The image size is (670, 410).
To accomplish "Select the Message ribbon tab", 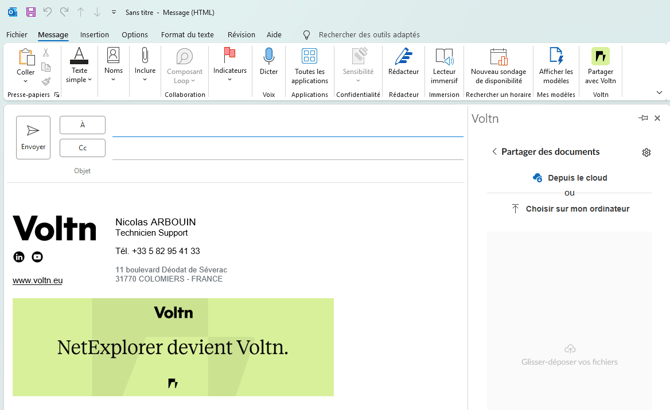I will coord(53,35).
